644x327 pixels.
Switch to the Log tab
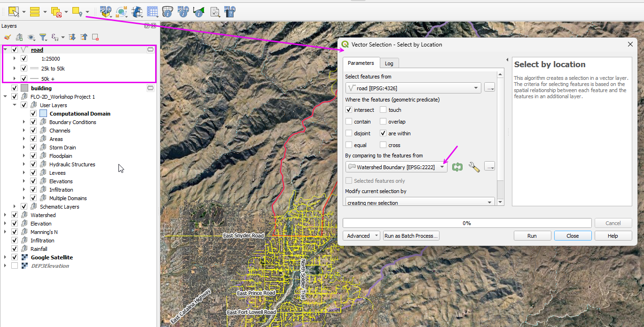click(389, 63)
